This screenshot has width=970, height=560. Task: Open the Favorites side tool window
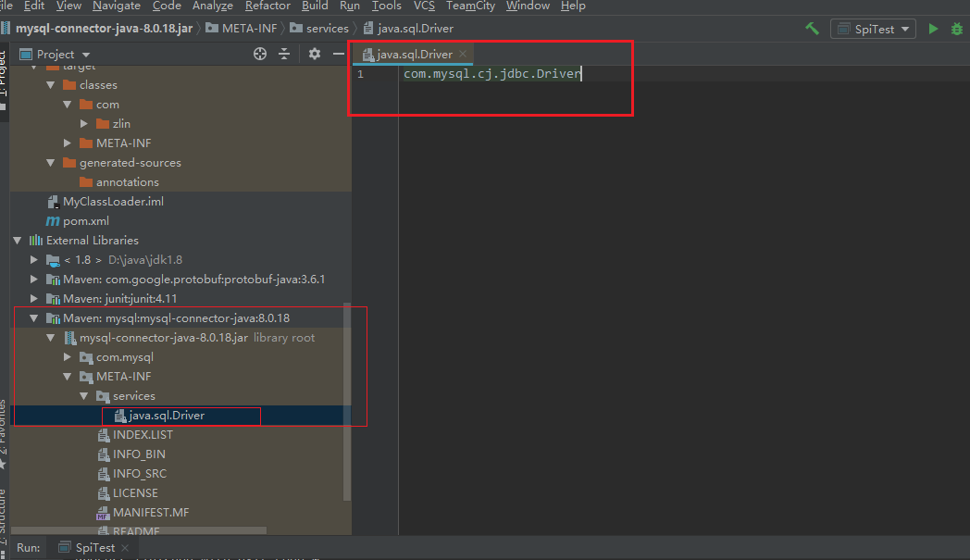click(x=3, y=433)
